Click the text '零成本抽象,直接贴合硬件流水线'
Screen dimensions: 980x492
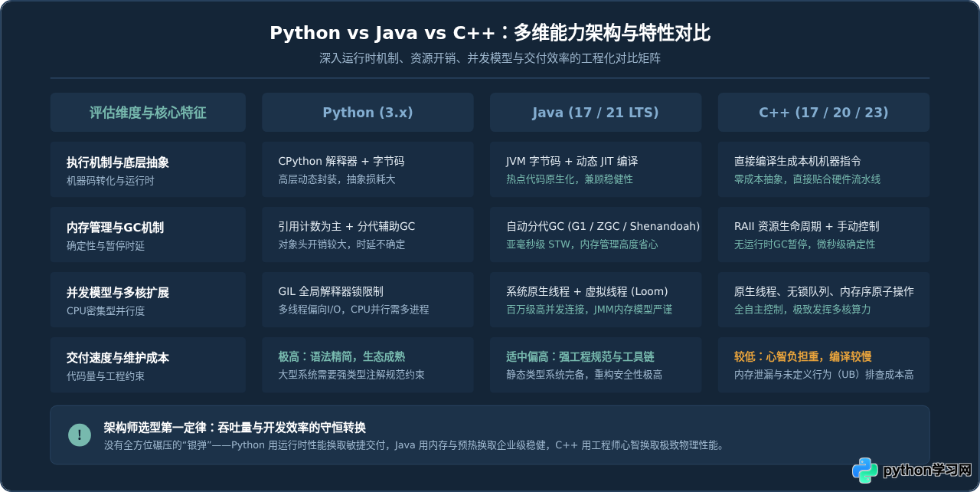[808, 179]
